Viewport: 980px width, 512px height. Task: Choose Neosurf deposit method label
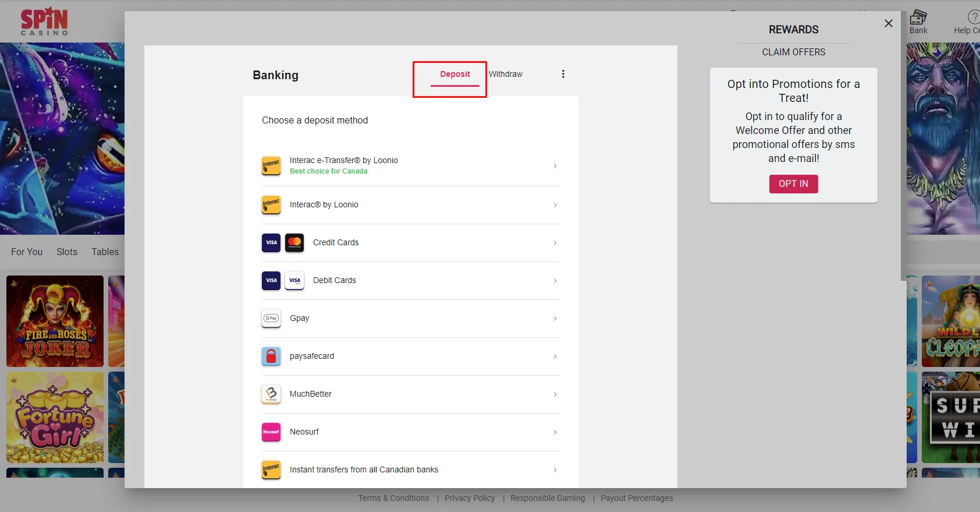[304, 432]
